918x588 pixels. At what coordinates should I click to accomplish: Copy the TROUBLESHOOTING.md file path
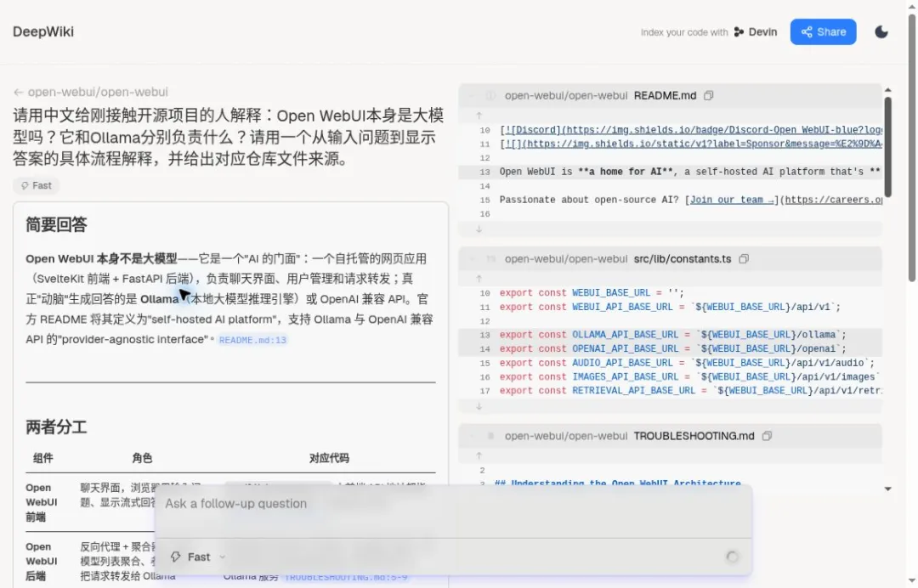[x=767, y=436]
